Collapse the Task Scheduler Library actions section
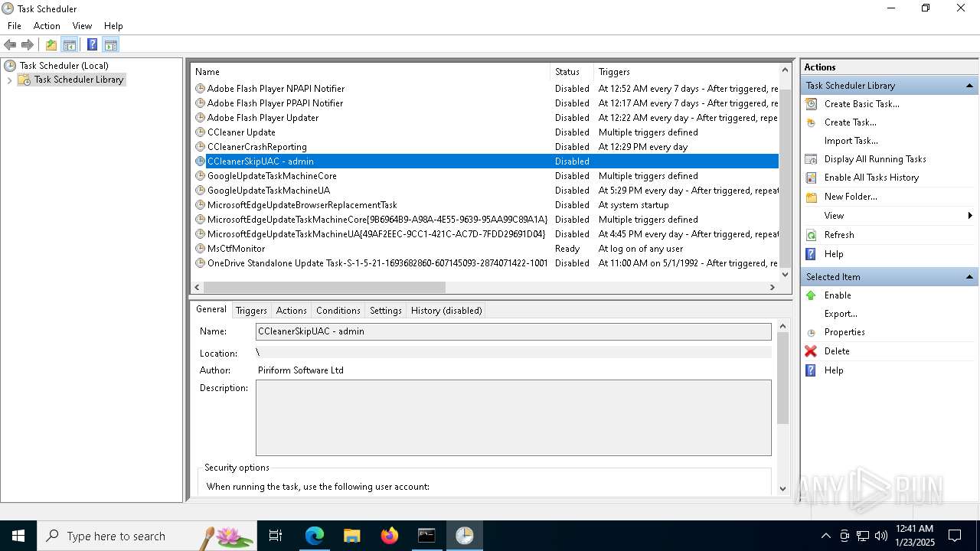 969,86
